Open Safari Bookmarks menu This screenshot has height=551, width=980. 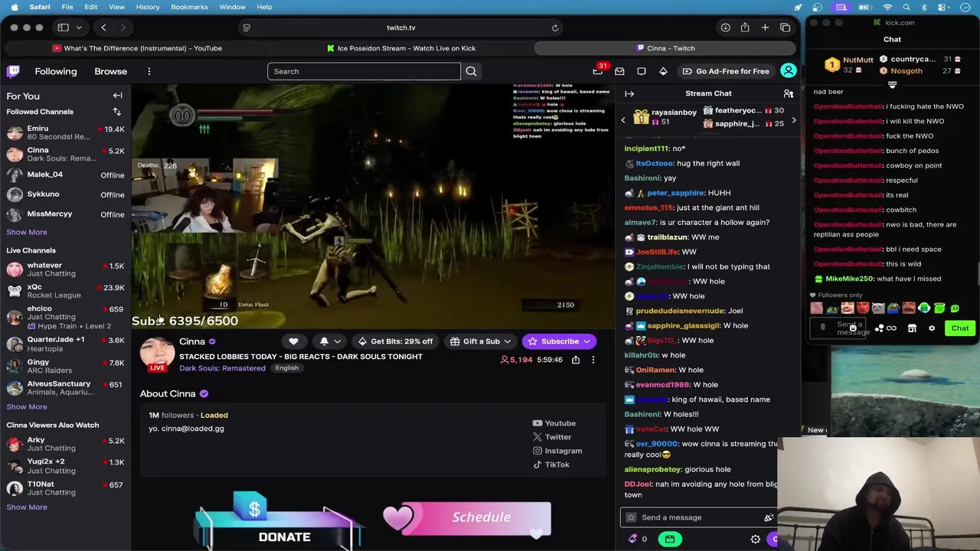(189, 7)
